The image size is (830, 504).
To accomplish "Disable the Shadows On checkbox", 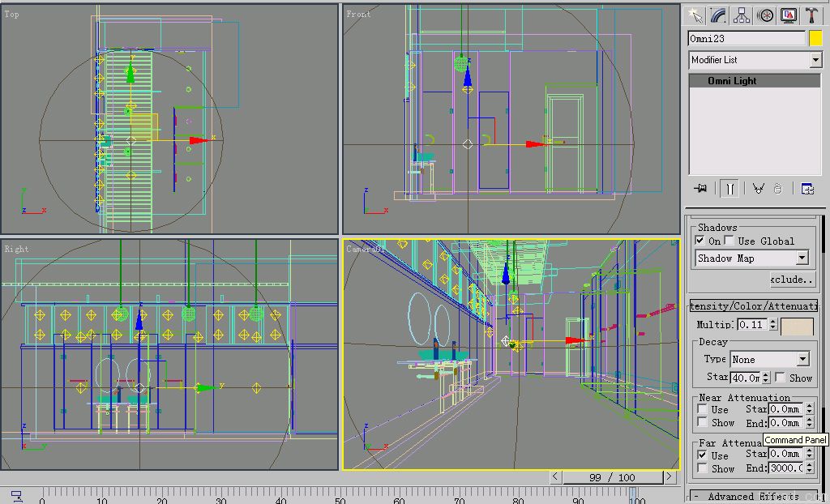I will pos(700,241).
